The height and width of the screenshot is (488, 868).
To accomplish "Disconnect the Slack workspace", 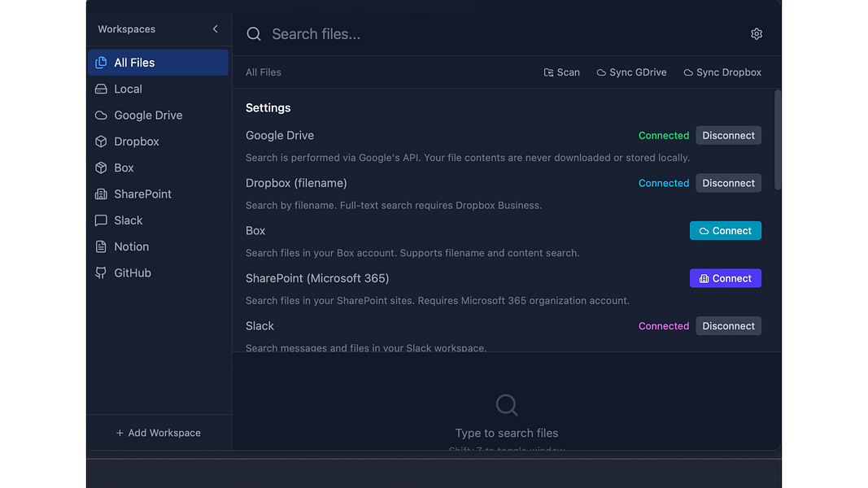I will (728, 325).
